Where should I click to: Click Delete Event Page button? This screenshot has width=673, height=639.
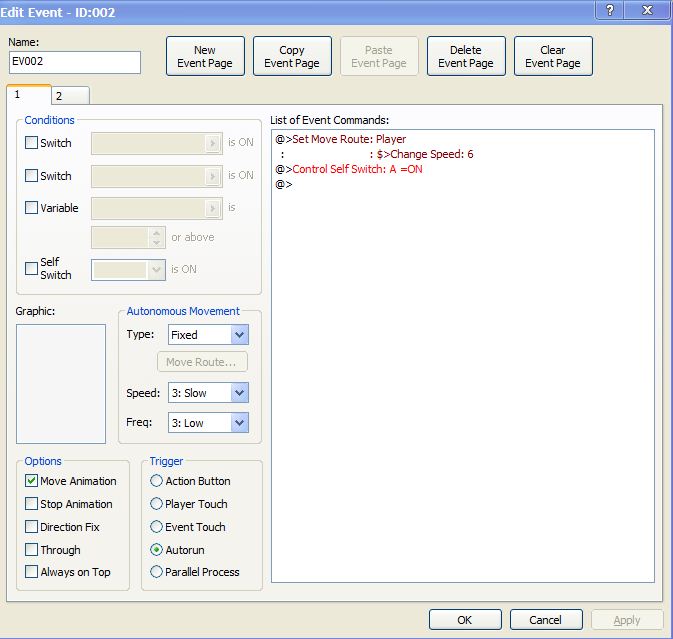[x=466, y=56]
